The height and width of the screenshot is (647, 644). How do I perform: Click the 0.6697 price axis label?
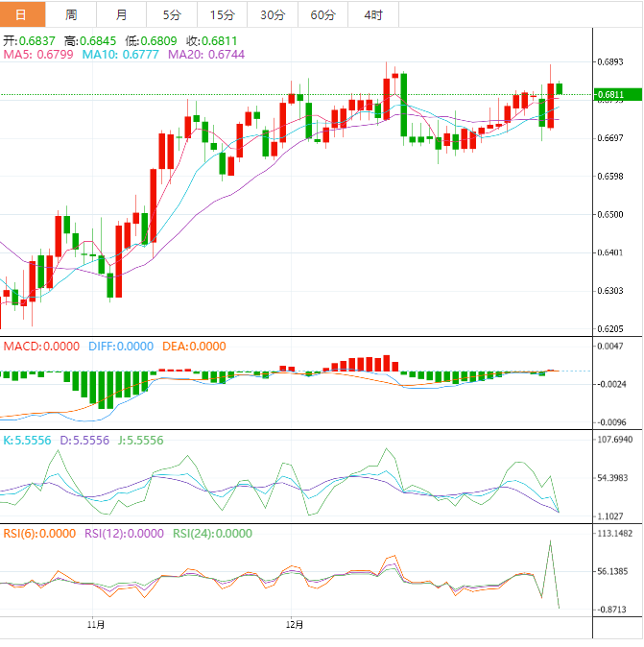tap(610, 138)
